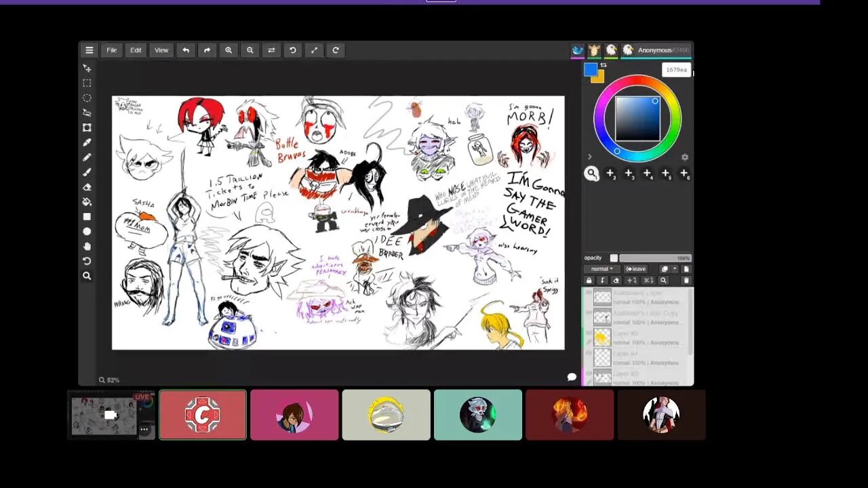The image size is (868, 488).
Task: Click the flip view horizontal icon
Action: (271, 50)
